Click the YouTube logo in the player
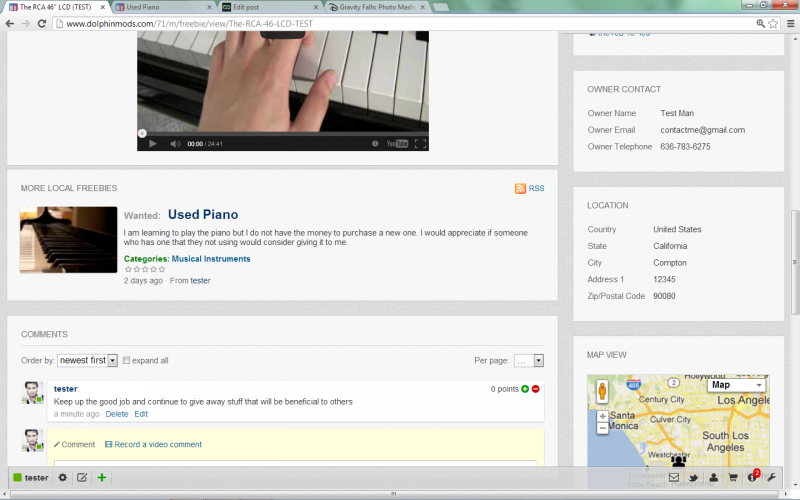 (x=397, y=144)
